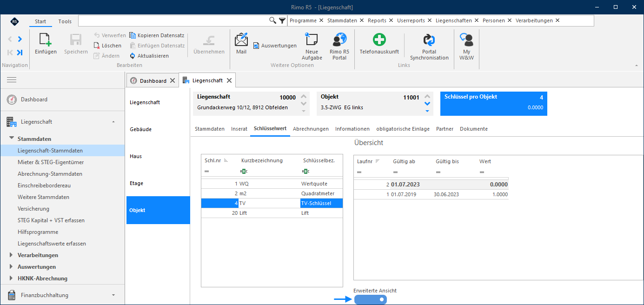Go to next record arrow
Viewport: 644px width, 305px height.
click(20, 39)
